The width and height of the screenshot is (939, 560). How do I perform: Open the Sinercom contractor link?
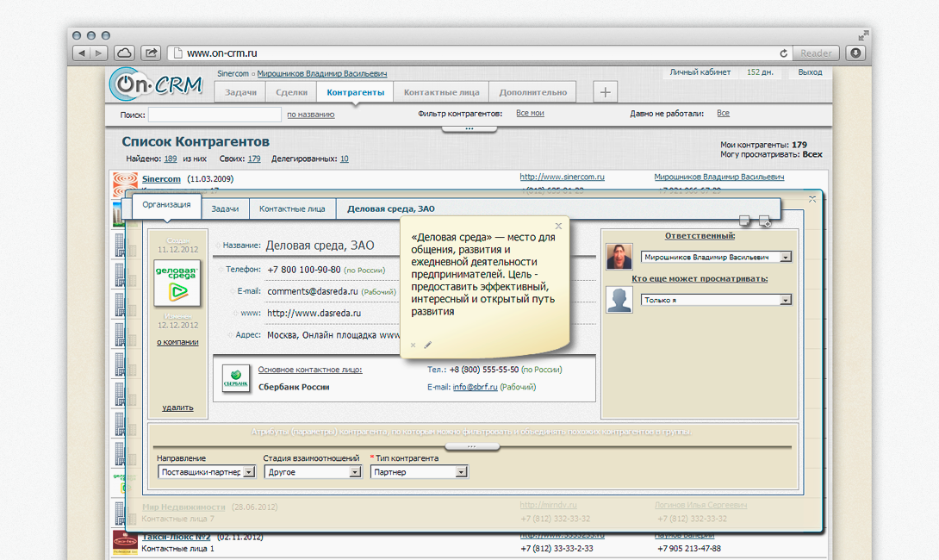point(161,178)
